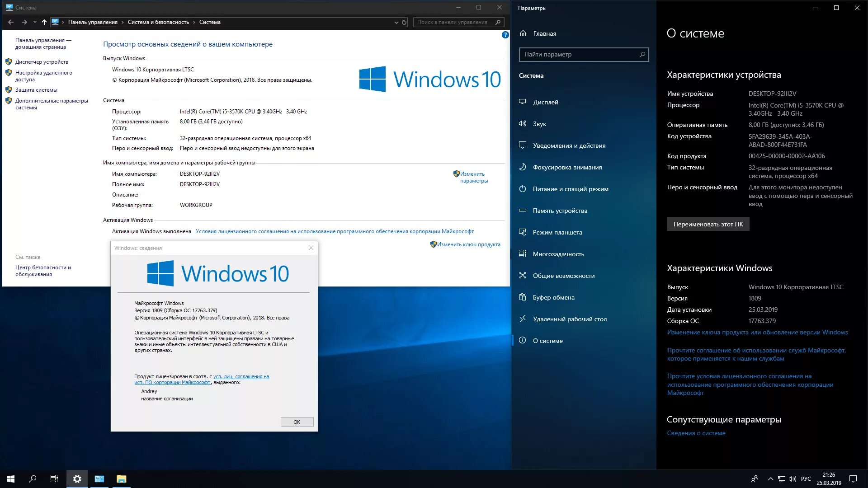
Task: Click the help question mark icon
Action: [505, 35]
